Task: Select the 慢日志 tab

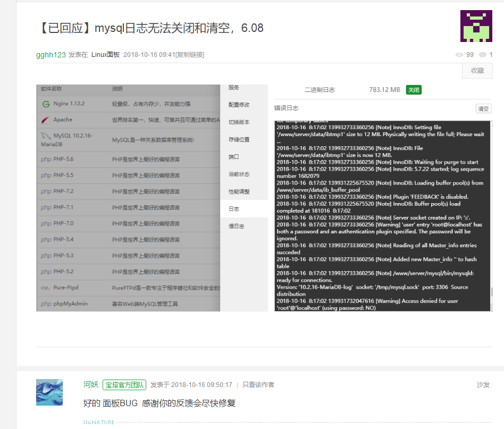Action: pos(236,226)
